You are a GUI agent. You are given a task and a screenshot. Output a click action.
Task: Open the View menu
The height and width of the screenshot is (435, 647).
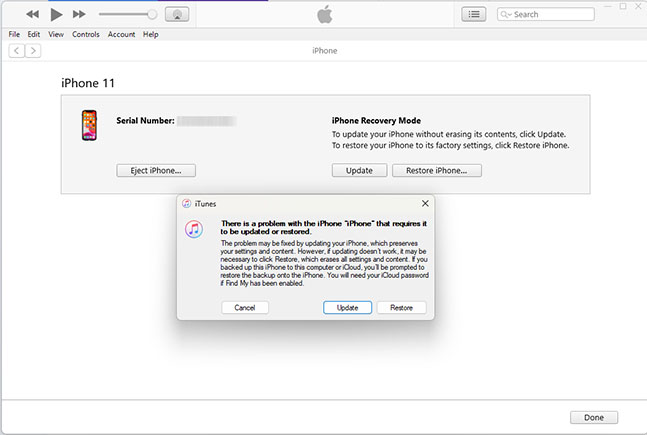[x=56, y=34]
